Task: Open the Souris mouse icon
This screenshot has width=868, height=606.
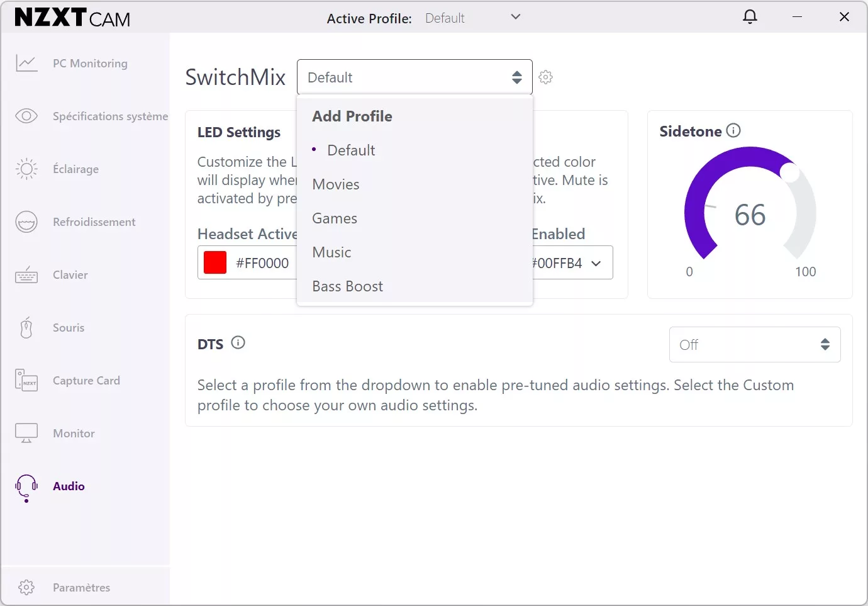Action: point(26,328)
